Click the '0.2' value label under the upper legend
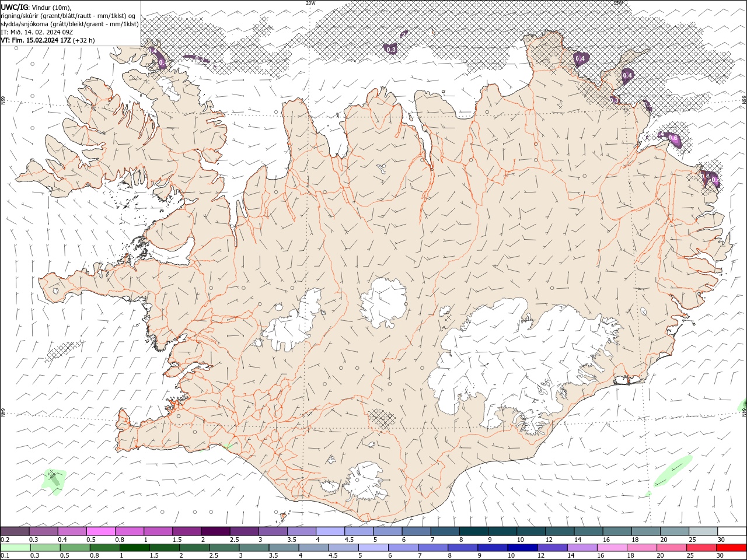The width and height of the screenshot is (747, 560). point(5,540)
